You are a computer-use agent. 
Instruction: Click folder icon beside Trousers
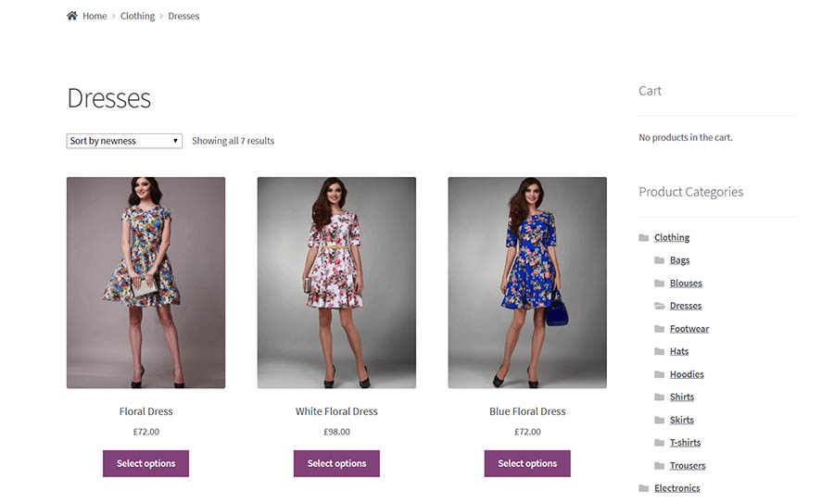point(660,466)
